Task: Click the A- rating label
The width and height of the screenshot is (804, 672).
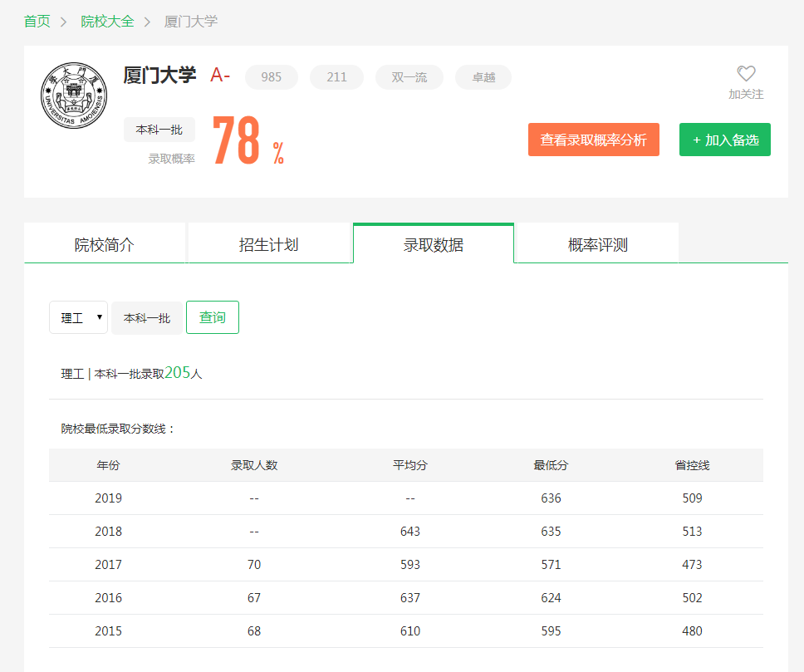Action: 220,76
